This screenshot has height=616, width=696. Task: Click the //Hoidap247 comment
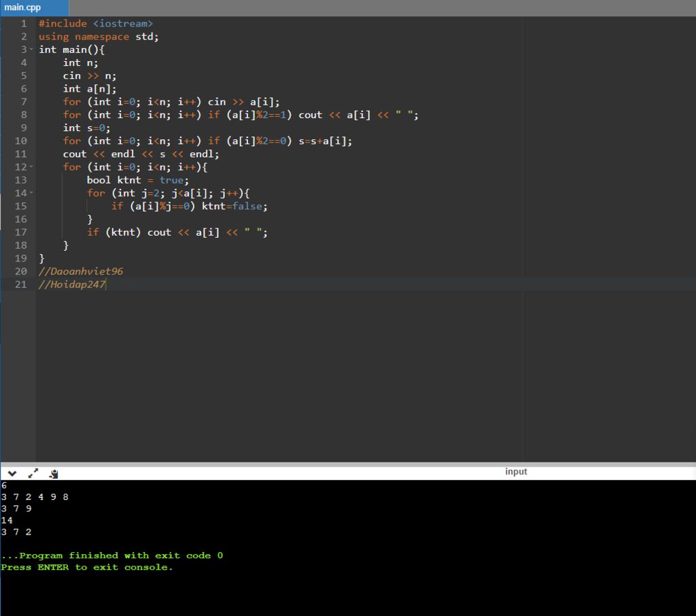pyautogui.click(x=72, y=285)
